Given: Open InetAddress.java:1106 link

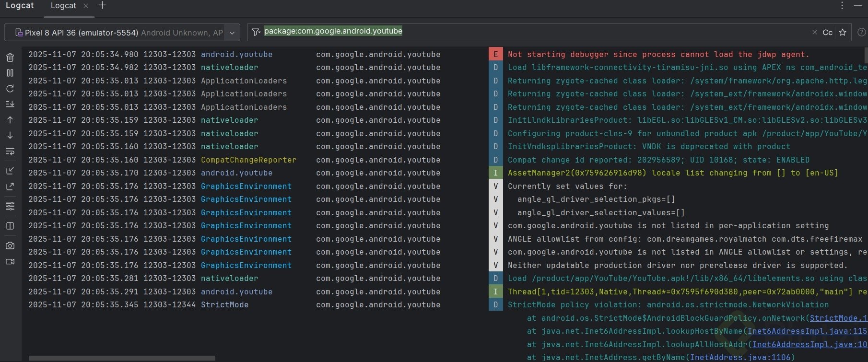Looking at the screenshot, I should 740,357.
